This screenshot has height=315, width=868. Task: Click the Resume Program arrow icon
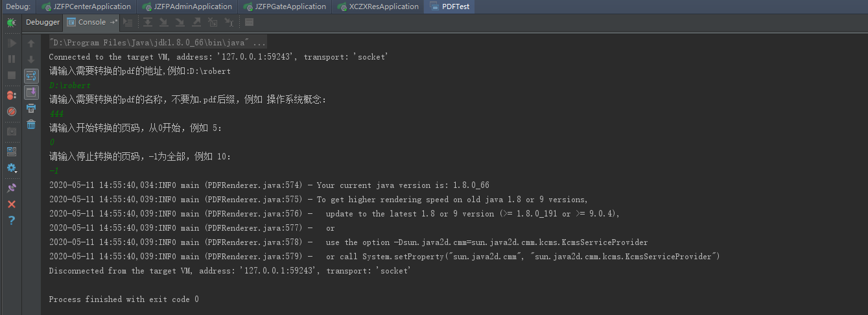pos(12,43)
